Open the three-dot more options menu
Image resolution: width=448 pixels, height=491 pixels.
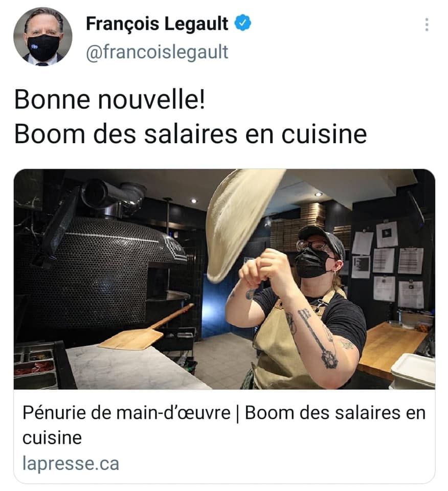tap(427, 25)
